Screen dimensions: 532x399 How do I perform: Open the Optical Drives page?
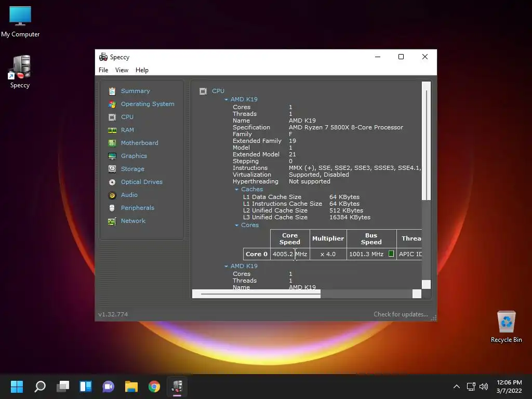point(142,182)
